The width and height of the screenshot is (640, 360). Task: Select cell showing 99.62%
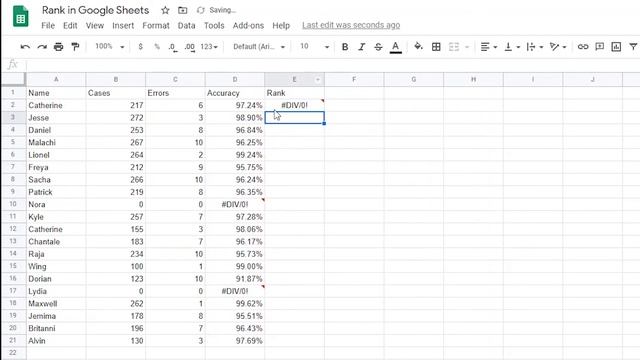(235, 304)
